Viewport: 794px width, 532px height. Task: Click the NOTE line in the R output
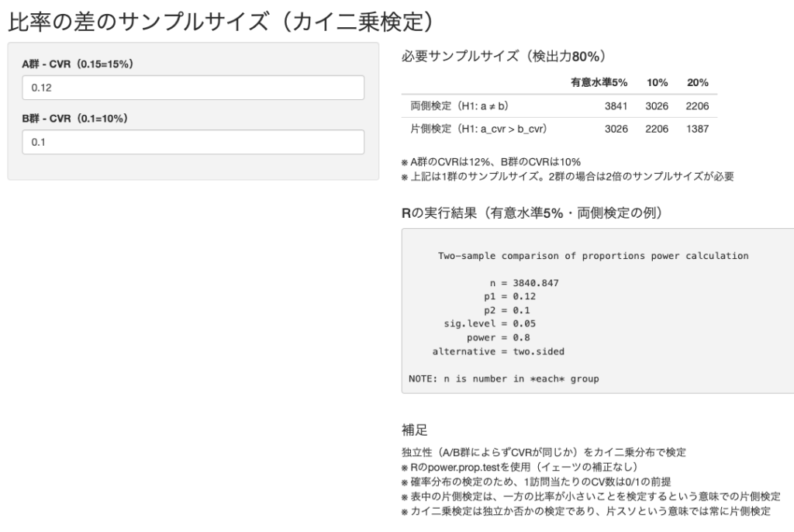click(504, 378)
